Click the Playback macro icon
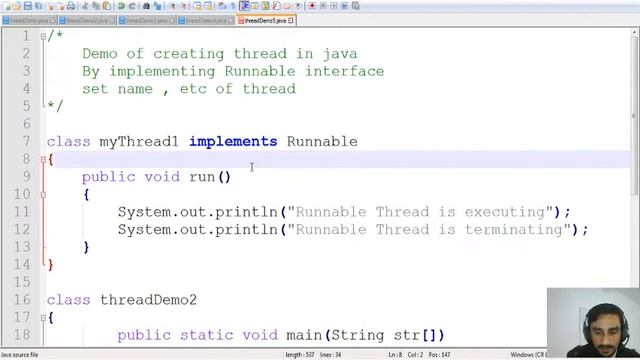The image size is (640, 360). [x=333, y=6]
